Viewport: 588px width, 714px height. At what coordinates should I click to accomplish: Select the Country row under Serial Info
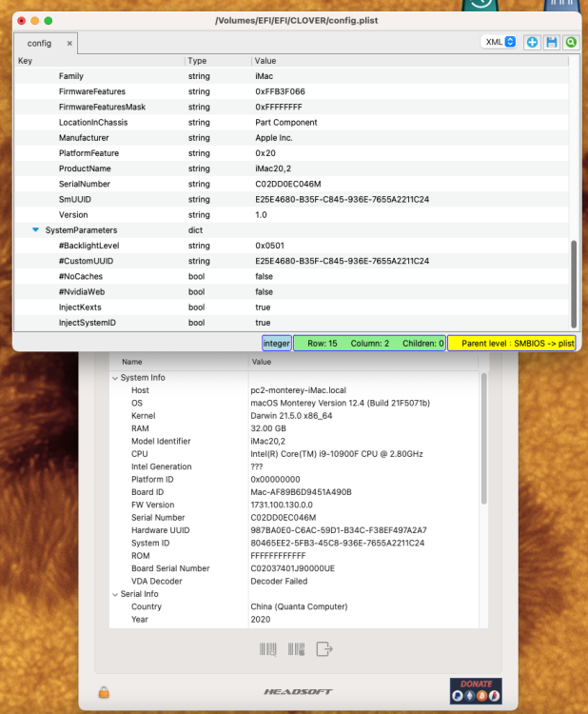click(x=294, y=606)
